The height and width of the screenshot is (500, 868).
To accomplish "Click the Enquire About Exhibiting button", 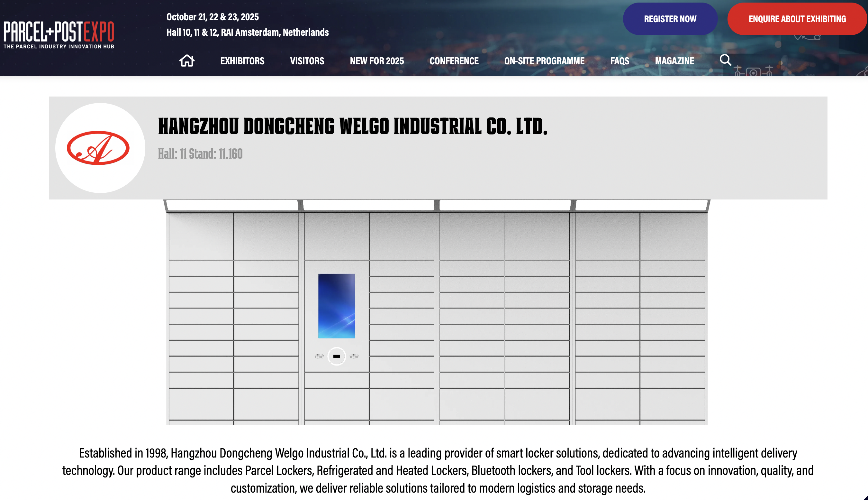I will click(797, 19).
